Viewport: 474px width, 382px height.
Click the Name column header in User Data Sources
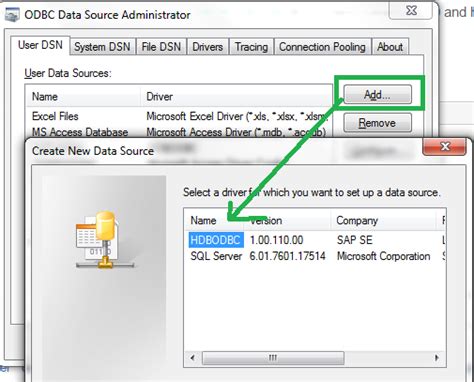point(83,97)
